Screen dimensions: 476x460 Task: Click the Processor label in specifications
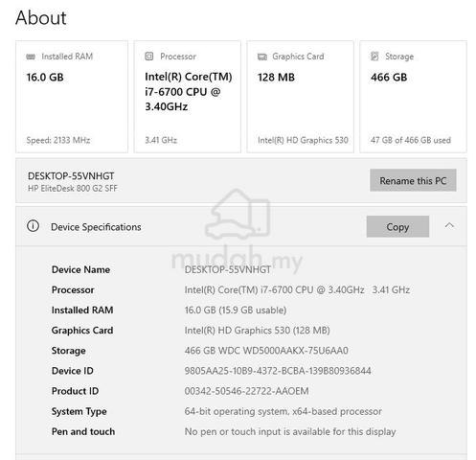(73, 289)
